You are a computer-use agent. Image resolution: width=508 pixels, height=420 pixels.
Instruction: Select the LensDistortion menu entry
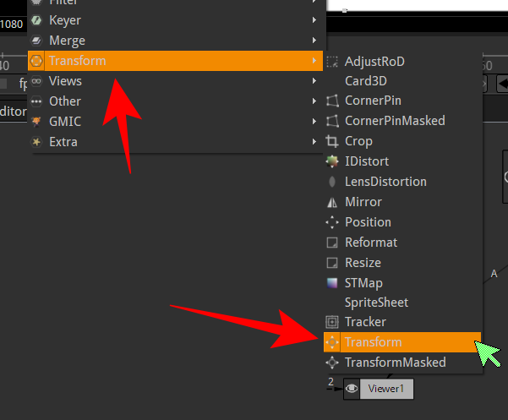(x=385, y=182)
